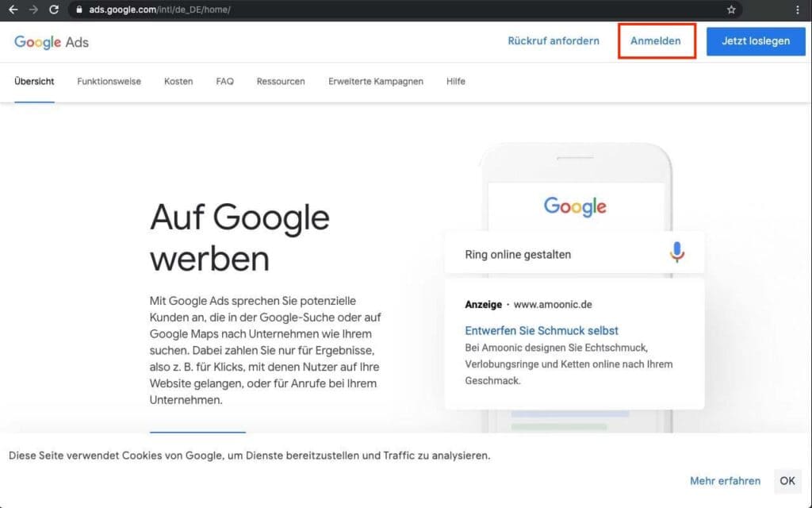Open the Kosten section
Viewport: 812px width, 508px height.
(x=178, y=81)
